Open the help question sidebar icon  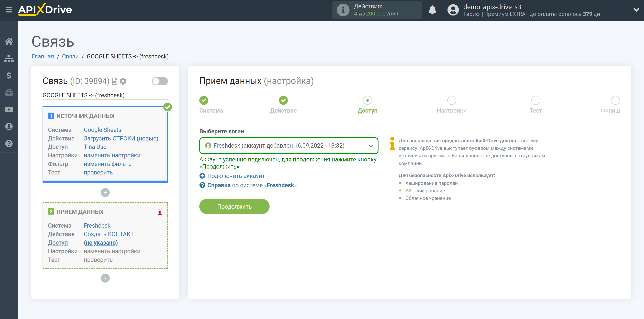click(9, 144)
